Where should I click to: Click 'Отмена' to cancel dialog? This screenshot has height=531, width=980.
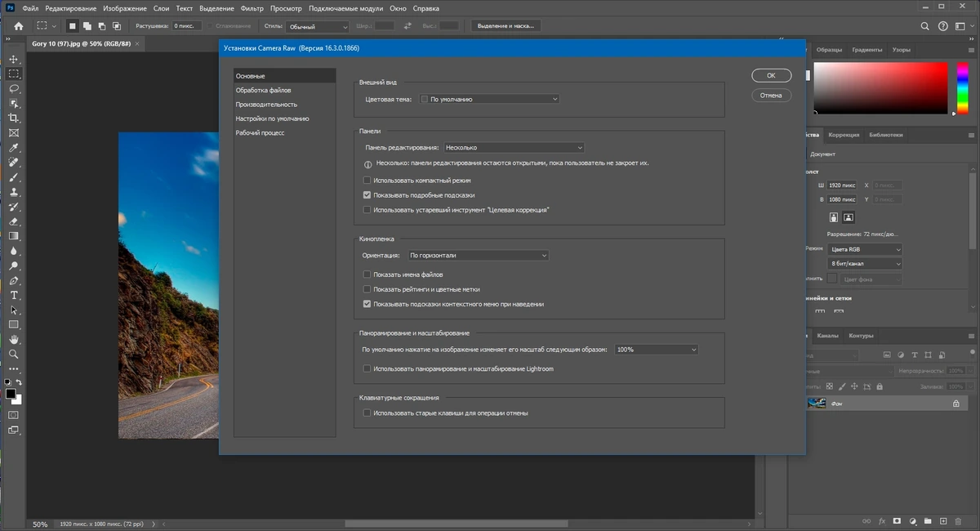pyautogui.click(x=771, y=96)
